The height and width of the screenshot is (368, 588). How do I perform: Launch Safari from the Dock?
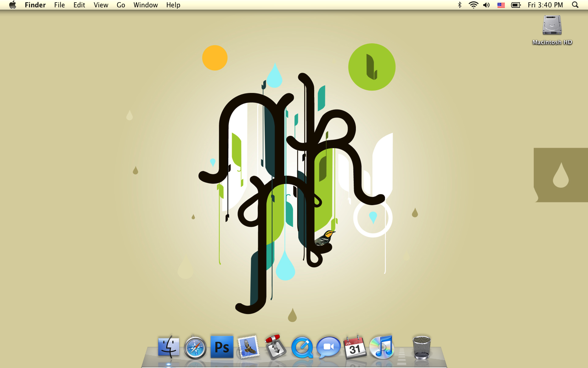click(x=195, y=347)
